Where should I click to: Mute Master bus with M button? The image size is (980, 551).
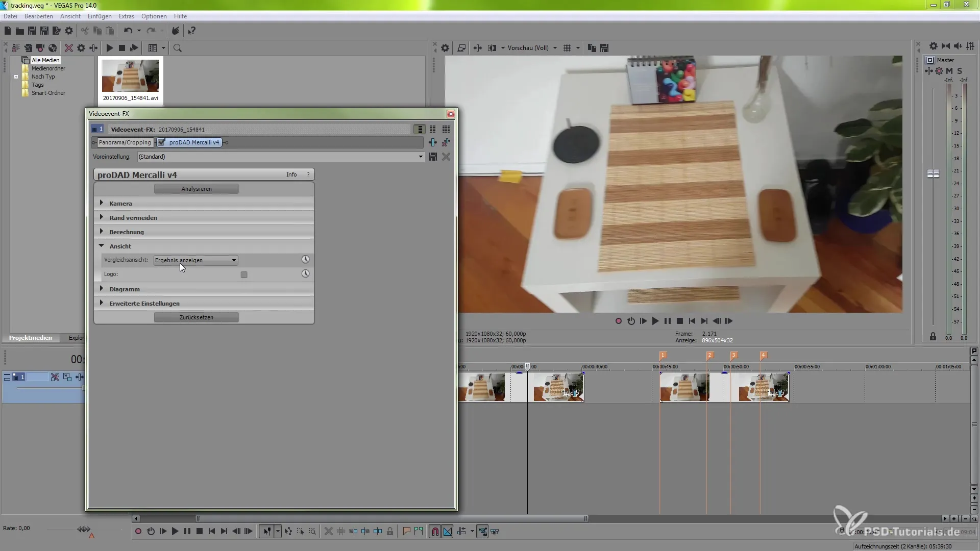point(949,71)
